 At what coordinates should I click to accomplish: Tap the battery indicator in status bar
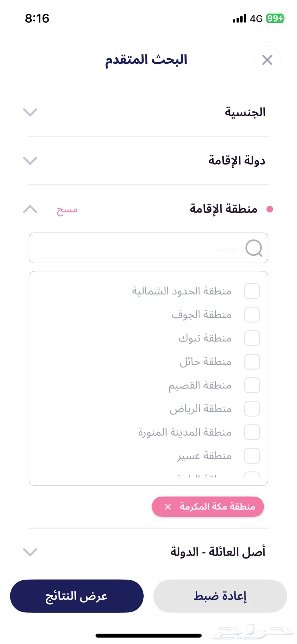[275, 18]
